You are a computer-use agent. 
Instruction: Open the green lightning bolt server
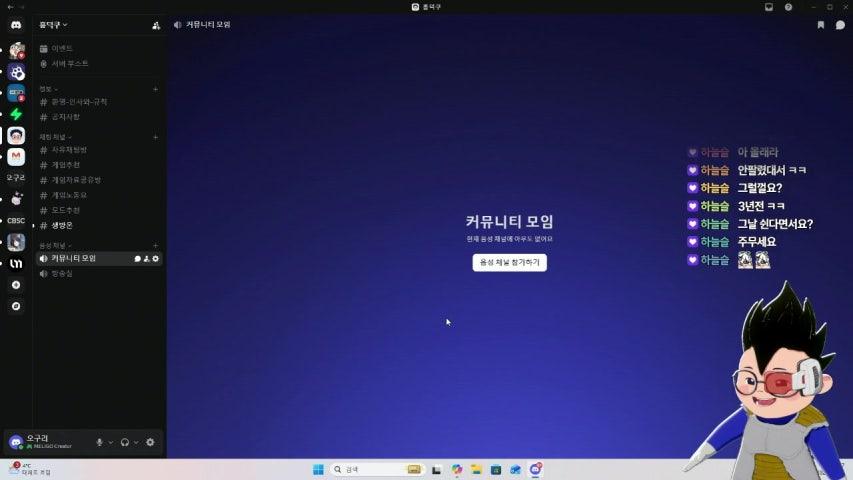[16, 114]
